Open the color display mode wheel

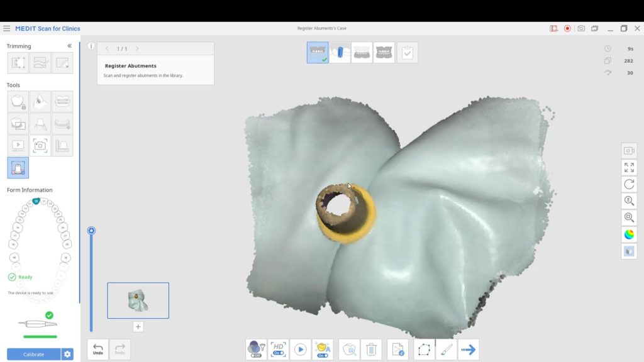pyautogui.click(x=629, y=234)
